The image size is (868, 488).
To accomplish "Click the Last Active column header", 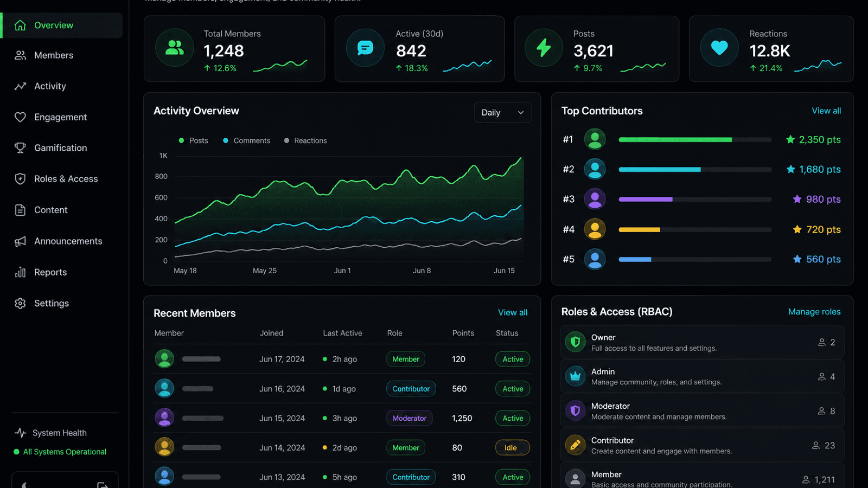I will (342, 333).
